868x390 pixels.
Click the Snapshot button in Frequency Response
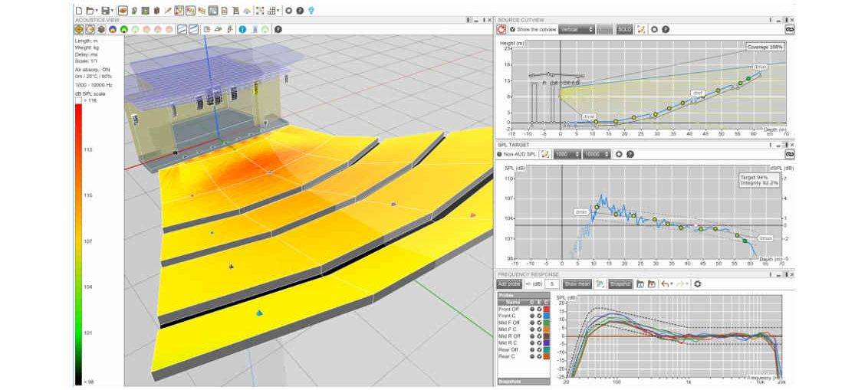click(x=620, y=283)
